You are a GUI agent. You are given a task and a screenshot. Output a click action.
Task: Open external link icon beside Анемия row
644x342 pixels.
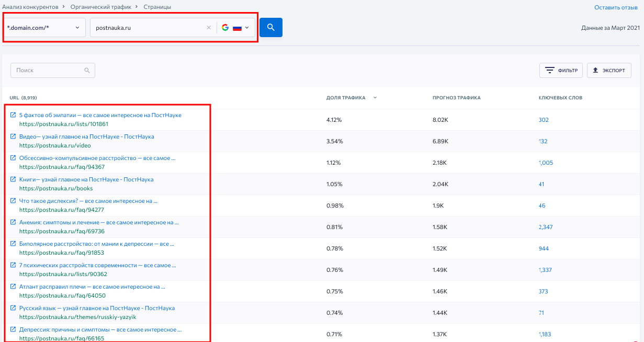pyautogui.click(x=13, y=222)
